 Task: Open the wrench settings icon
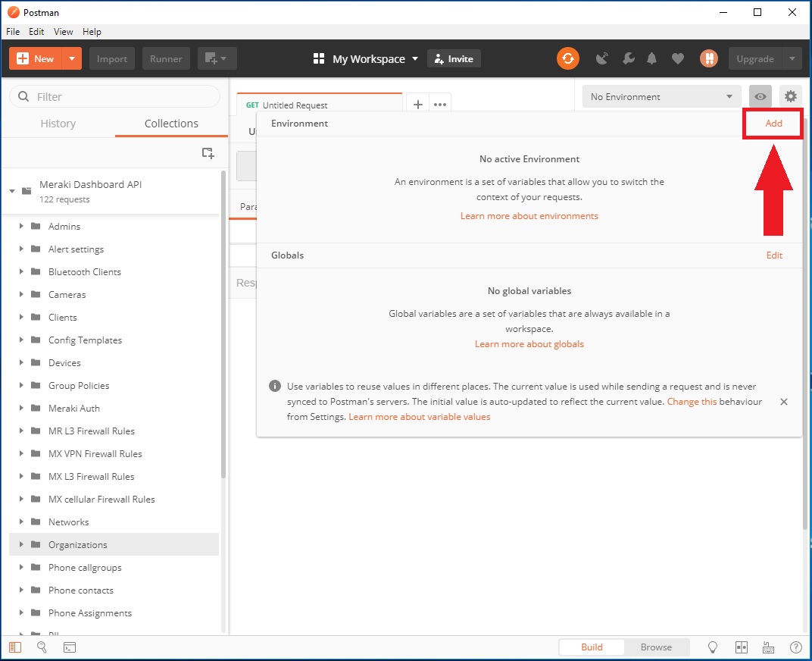click(x=628, y=58)
